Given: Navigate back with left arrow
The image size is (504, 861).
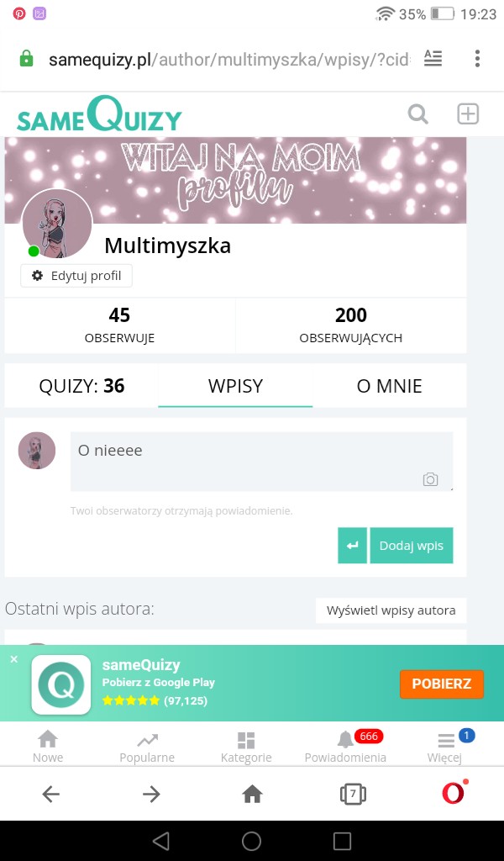Looking at the screenshot, I should pyautogui.click(x=51, y=794).
